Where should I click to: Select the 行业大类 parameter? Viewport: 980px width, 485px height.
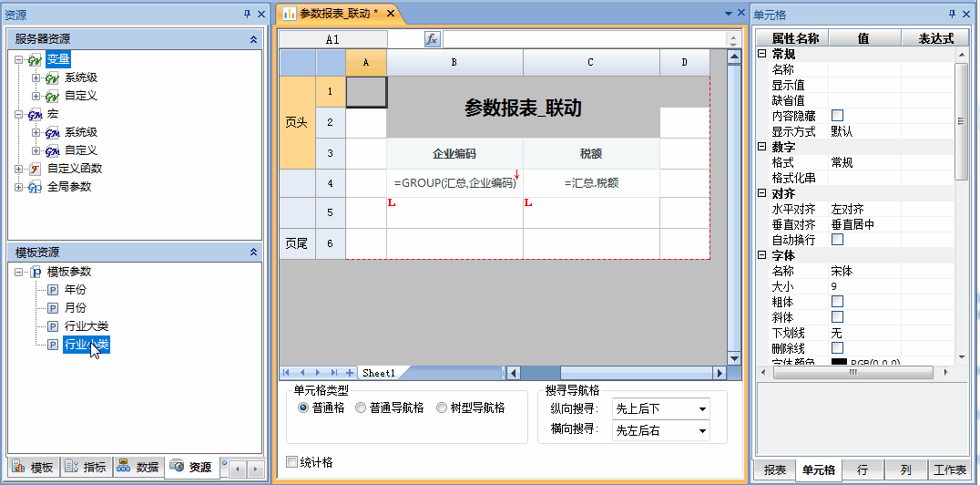coord(87,326)
